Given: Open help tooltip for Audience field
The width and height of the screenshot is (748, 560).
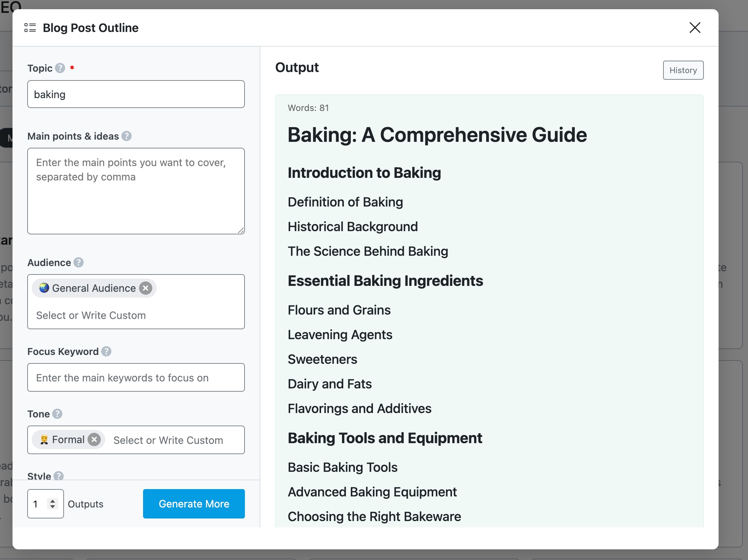Looking at the screenshot, I should point(78,262).
